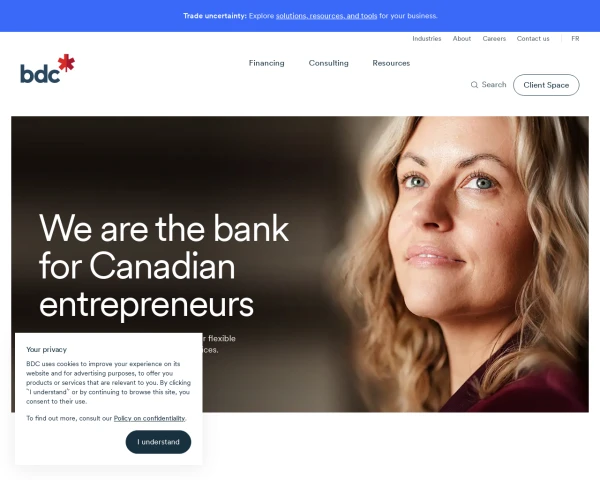Open the About link
600x480 pixels.
click(x=461, y=39)
